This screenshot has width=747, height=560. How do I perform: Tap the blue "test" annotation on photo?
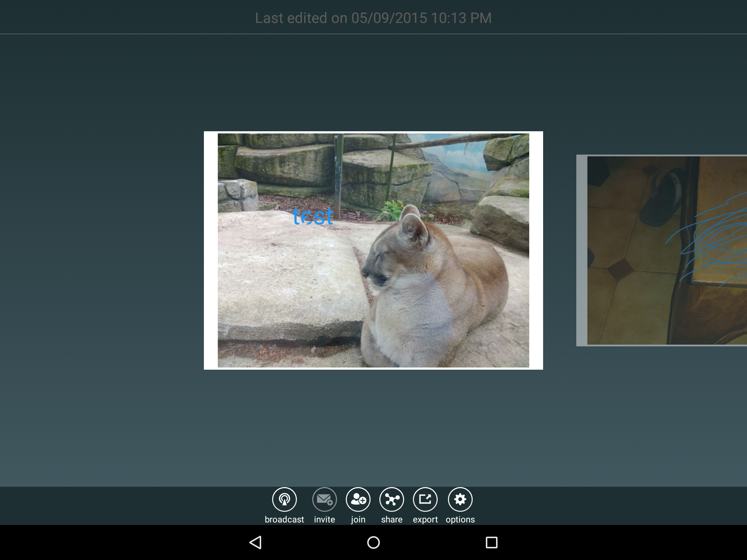313,216
